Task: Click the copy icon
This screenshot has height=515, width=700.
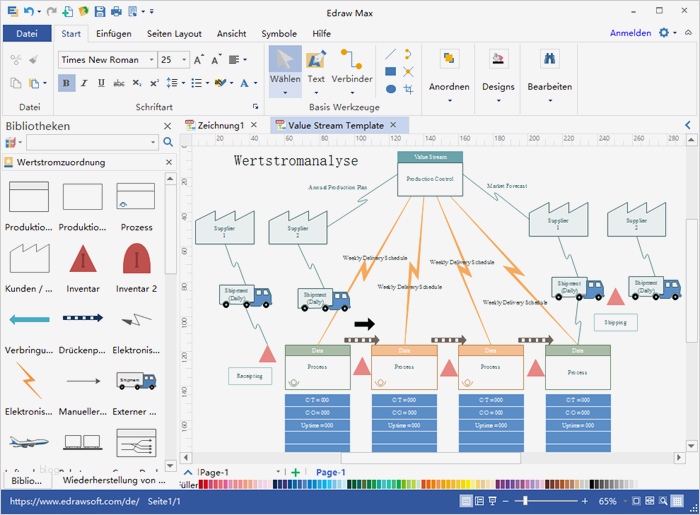Action: coord(16,83)
